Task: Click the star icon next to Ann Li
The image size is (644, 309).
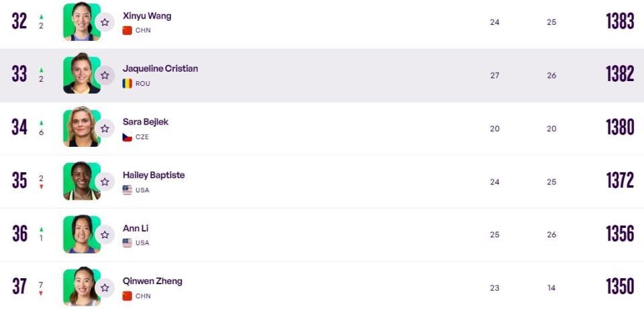Action: tap(105, 235)
